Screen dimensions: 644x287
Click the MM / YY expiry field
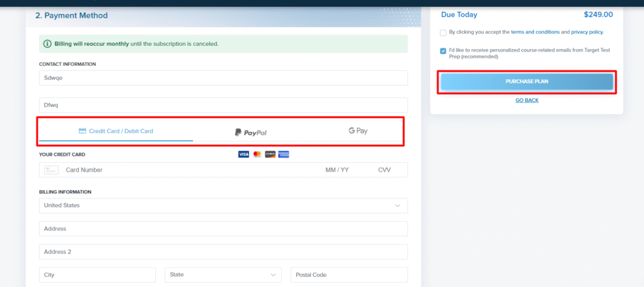coord(337,170)
